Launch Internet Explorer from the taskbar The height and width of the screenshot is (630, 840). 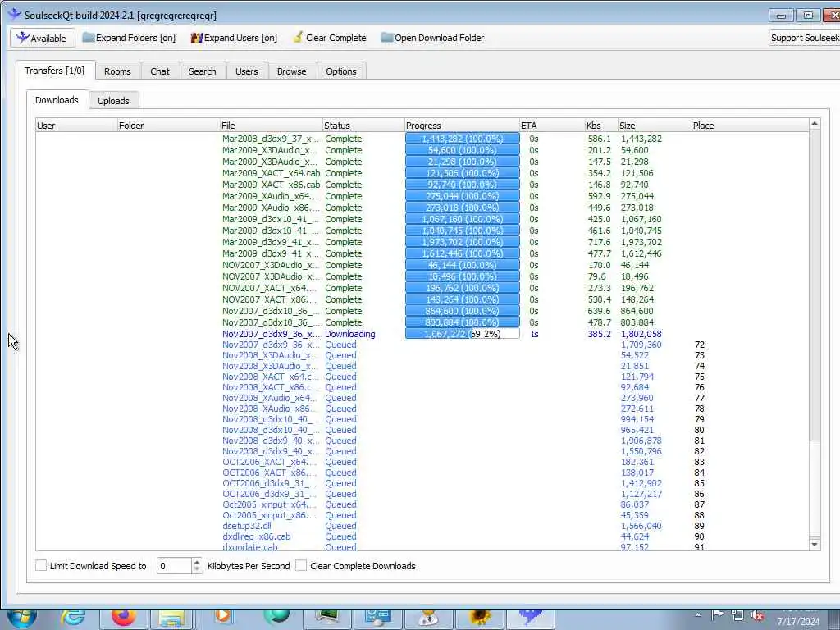point(73,618)
